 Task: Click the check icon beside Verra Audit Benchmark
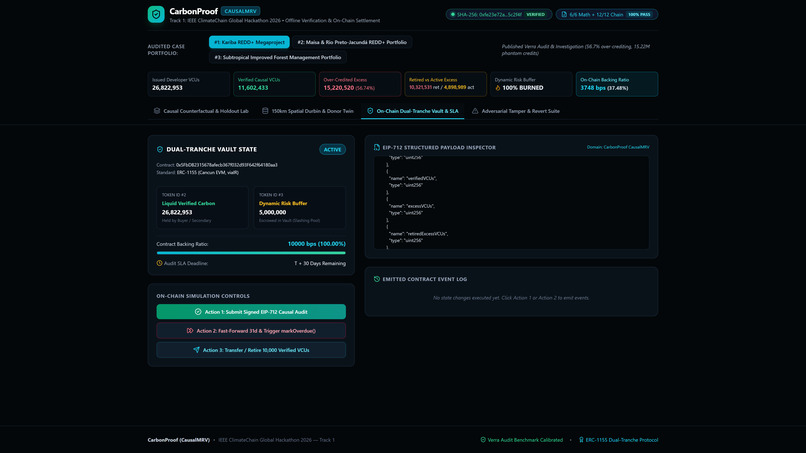coord(483,440)
